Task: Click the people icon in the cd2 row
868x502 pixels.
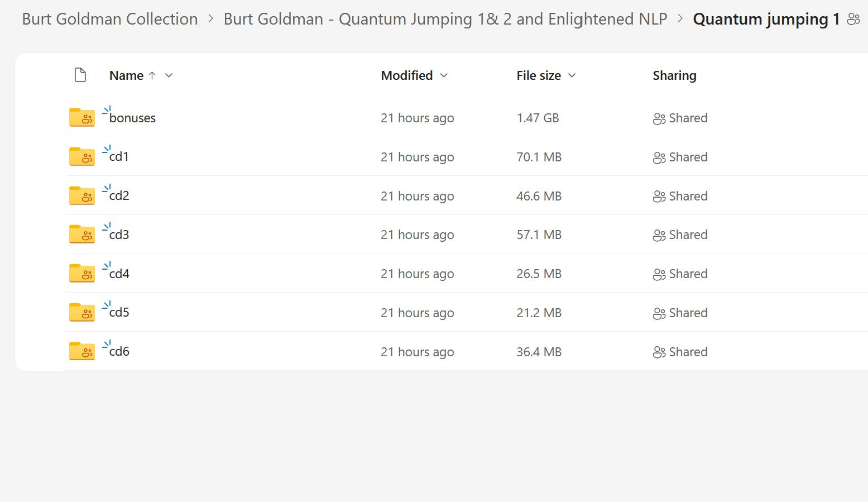Action: (x=659, y=197)
